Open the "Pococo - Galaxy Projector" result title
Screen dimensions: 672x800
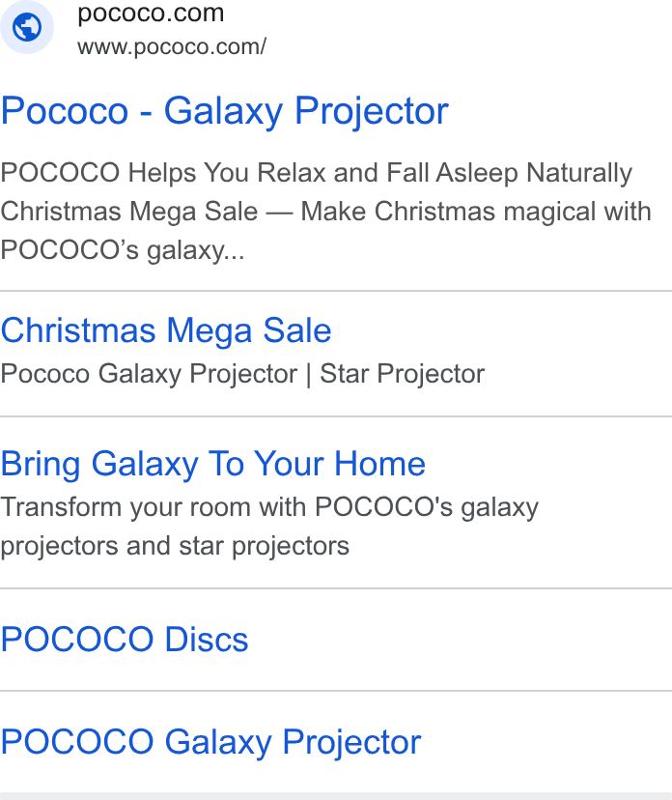click(224, 111)
